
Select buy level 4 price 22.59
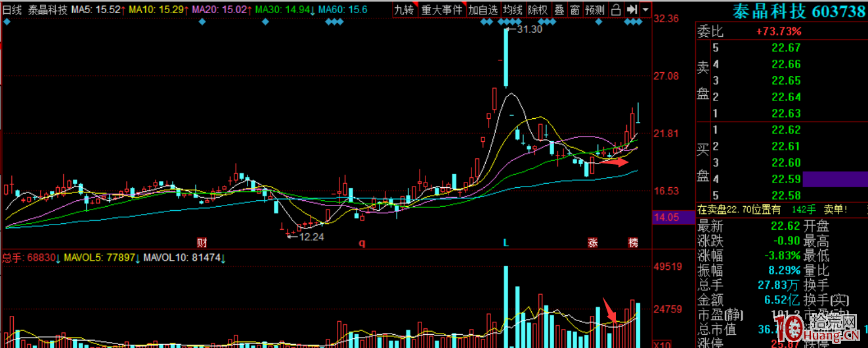(786, 179)
